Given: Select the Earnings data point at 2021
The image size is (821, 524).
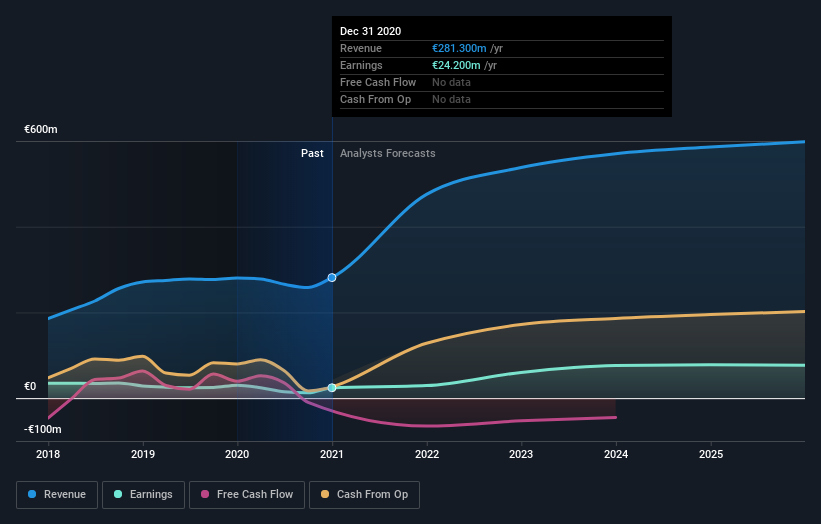Looking at the screenshot, I should click(x=332, y=388).
